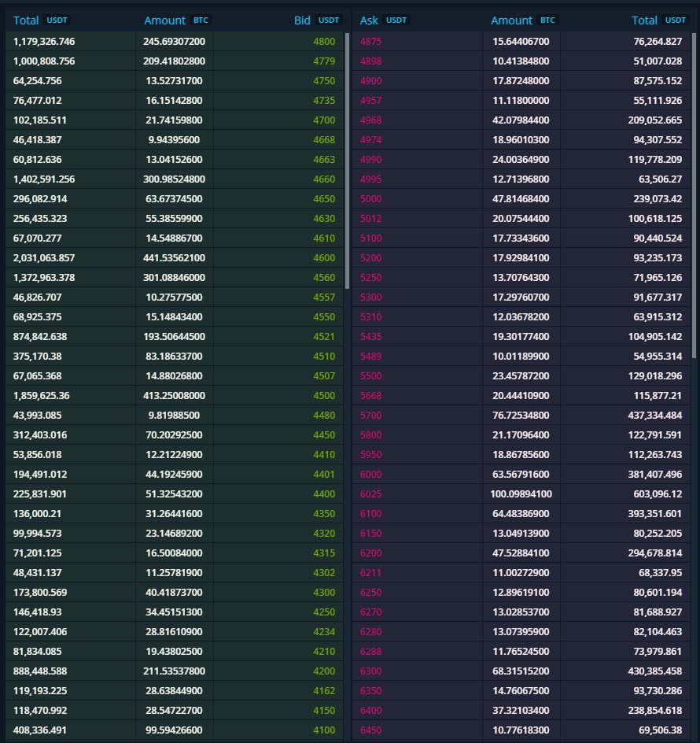
Task: Select ask price 6000
Action: tap(370, 474)
